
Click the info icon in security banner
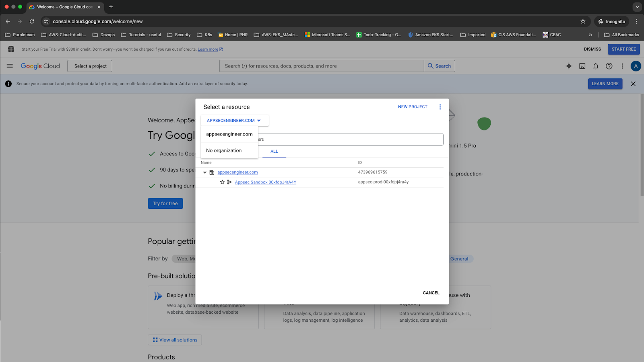coord(8,84)
